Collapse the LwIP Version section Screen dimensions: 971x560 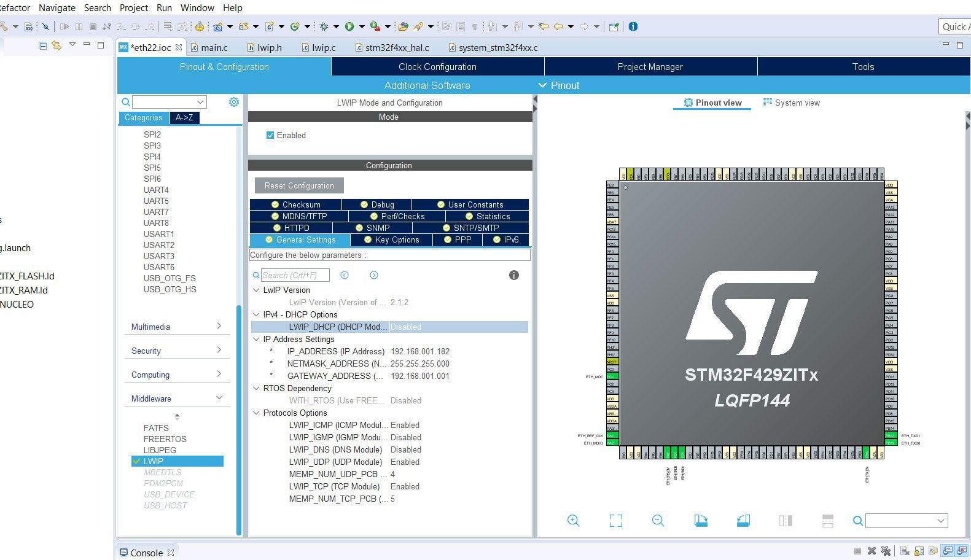[256, 290]
